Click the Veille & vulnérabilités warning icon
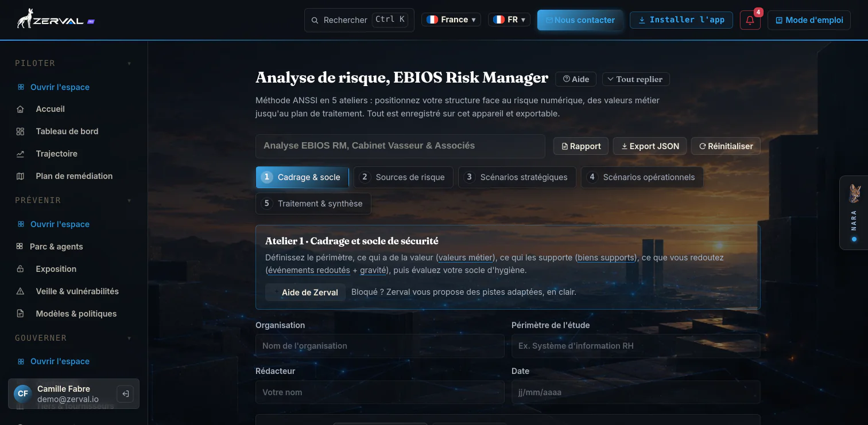 point(21,291)
